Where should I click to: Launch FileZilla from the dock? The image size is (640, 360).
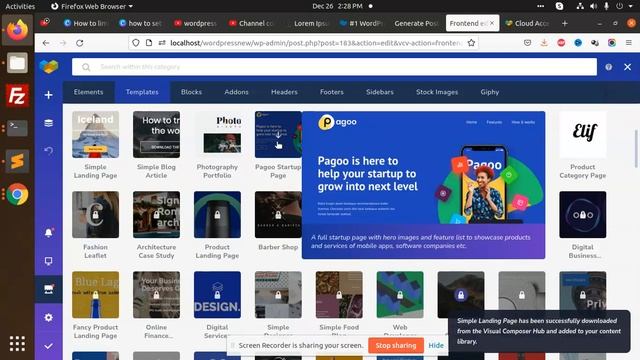point(17,96)
